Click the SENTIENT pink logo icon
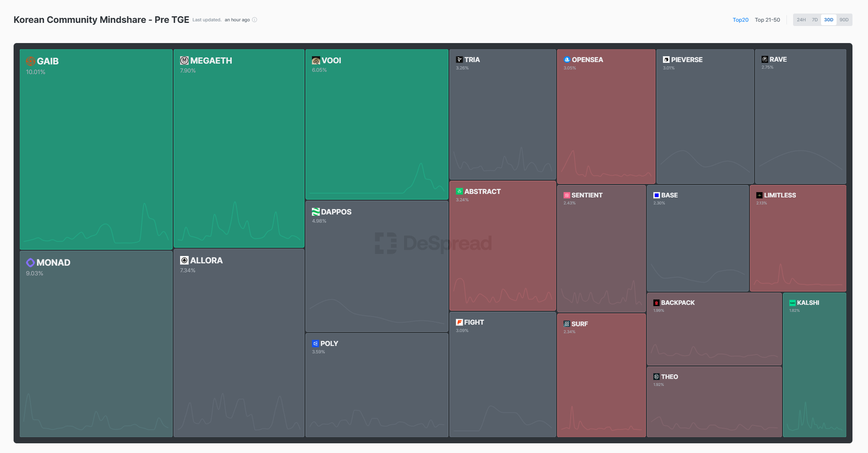Image resolution: width=868 pixels, height=453 pixels. tap(567, 195)
